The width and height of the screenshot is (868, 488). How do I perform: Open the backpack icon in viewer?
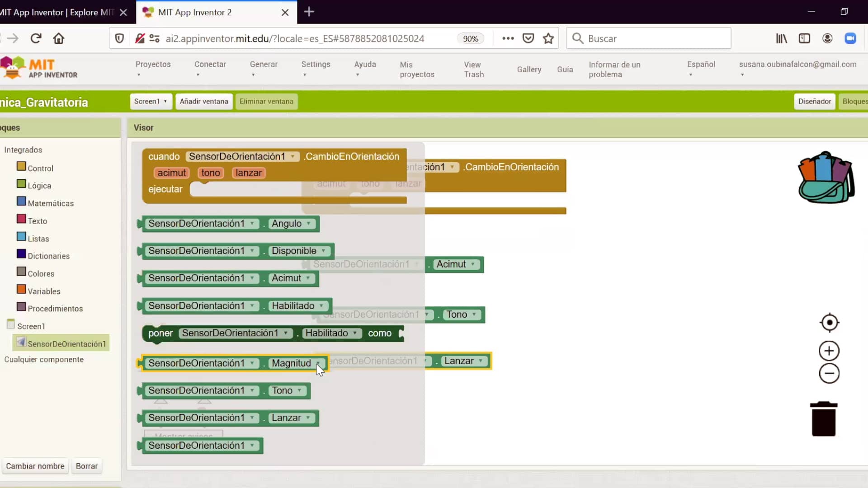point(826,178)
